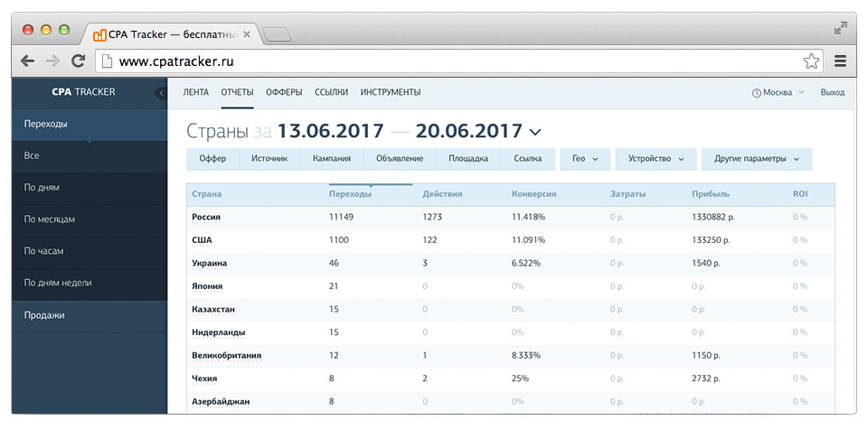Sort by ROI column header

coord(800,194)
